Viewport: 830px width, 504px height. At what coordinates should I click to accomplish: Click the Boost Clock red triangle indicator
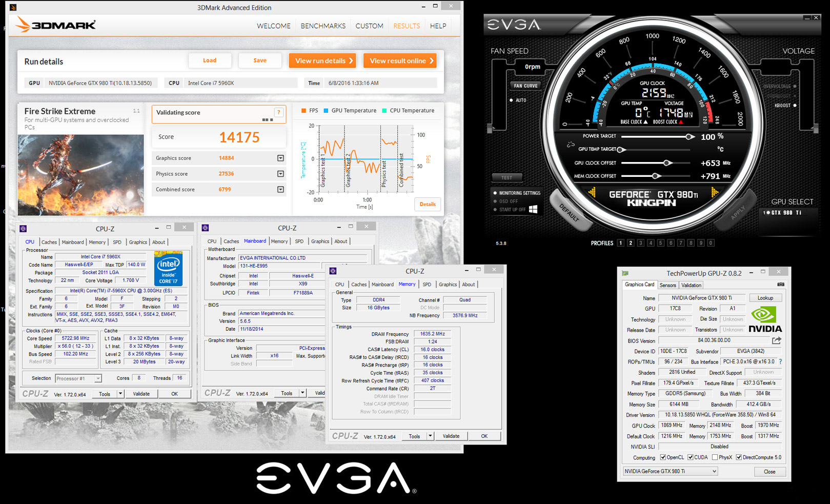tap(681, 122)
